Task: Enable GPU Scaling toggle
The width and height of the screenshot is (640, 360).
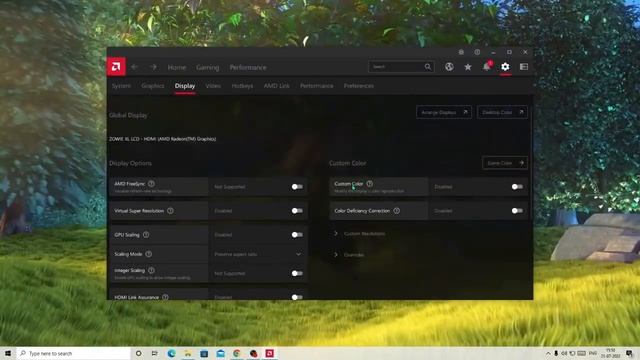Action: point(297,235)
